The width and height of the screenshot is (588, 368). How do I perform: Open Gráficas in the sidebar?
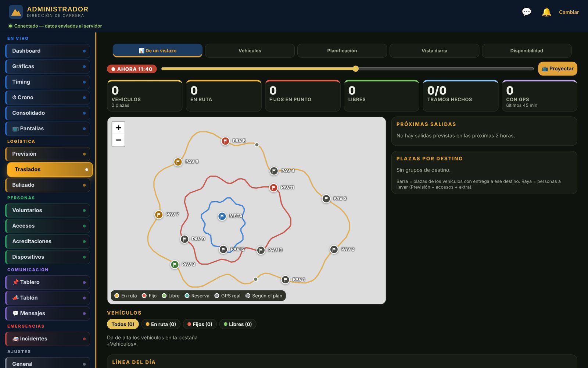(47, 66)
